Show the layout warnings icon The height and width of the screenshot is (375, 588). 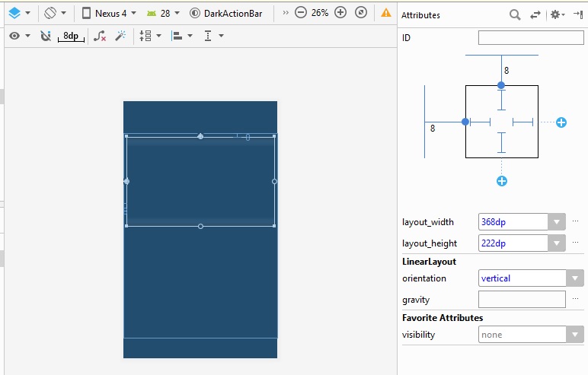pyautogui.click(x=386, y=13)
